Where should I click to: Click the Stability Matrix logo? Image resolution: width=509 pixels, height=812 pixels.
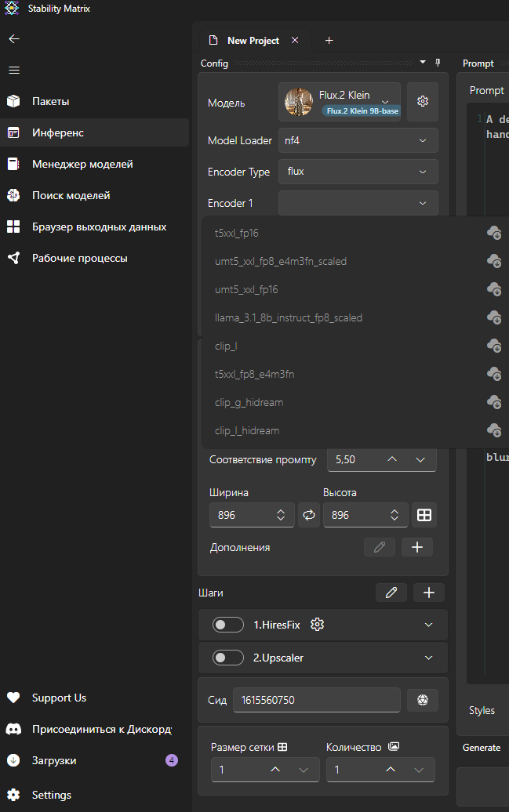[12, 9]
